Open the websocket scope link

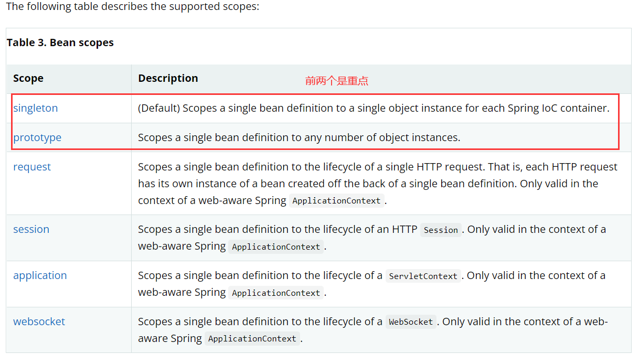point(39,322)
